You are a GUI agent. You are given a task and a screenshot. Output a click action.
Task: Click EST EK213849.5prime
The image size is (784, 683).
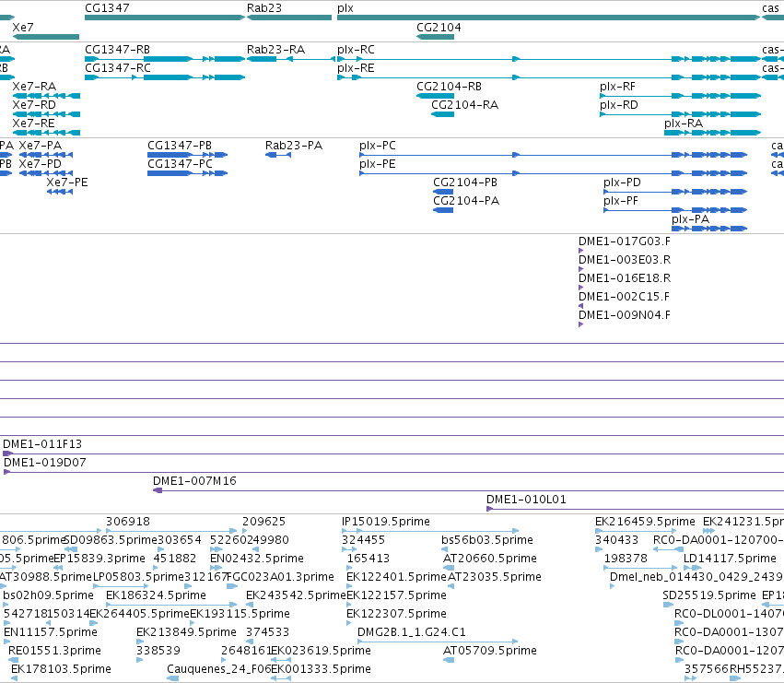point(139,642)
